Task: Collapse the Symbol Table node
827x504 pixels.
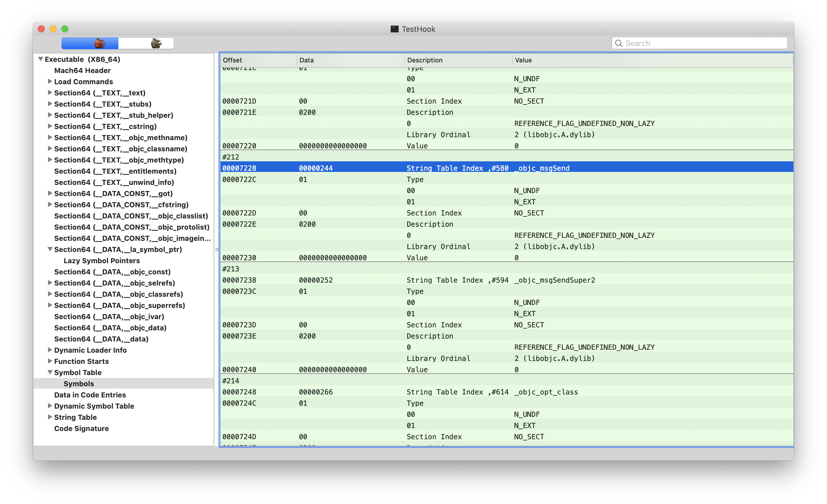Action: 50,372
